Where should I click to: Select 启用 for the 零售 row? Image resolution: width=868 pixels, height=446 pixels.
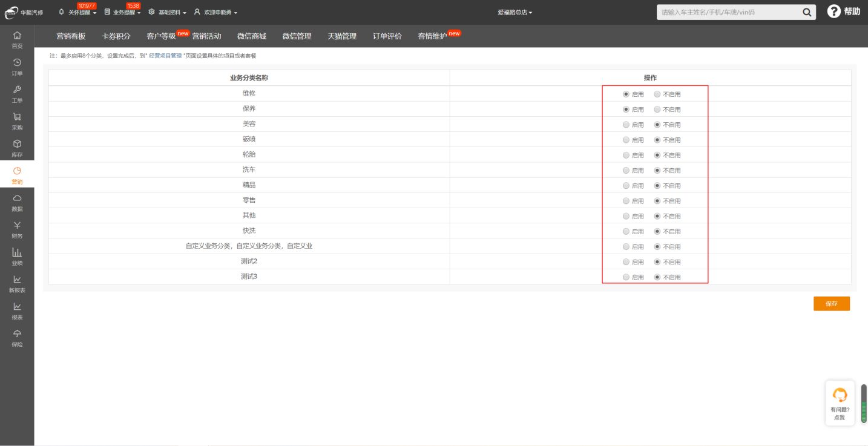[626, 201]
